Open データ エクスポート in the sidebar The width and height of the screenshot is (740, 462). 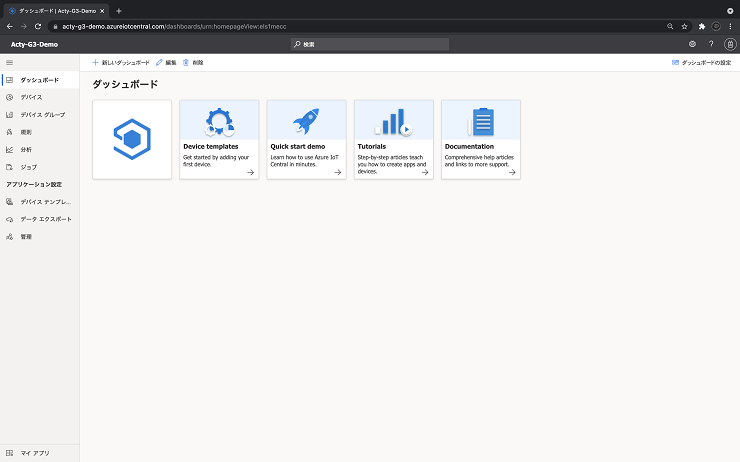pos(40,219)
